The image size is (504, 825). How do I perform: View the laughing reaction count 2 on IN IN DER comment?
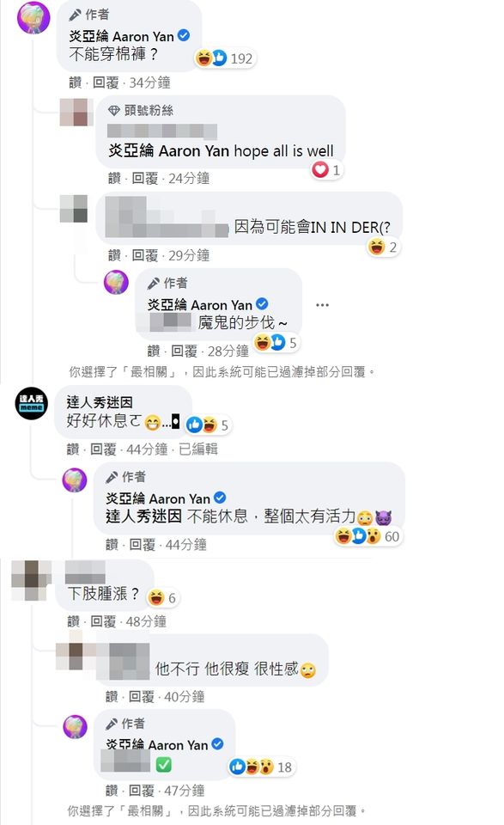383,247
